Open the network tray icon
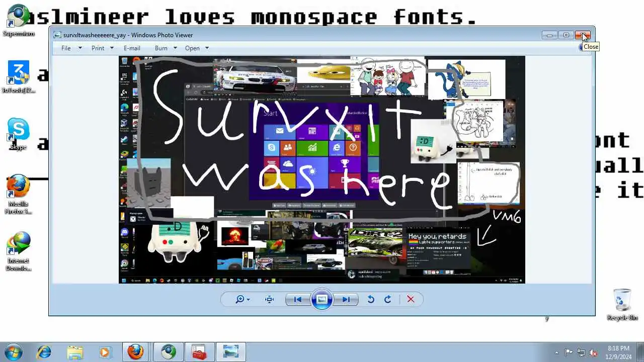The height and width of the screenshot is (362, 644). point(581,352)
